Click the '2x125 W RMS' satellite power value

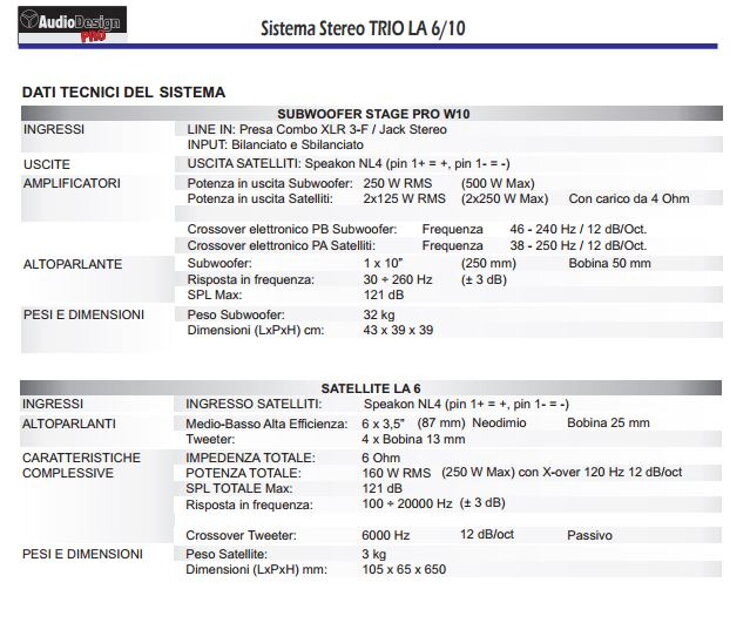(x=404, y=199)
